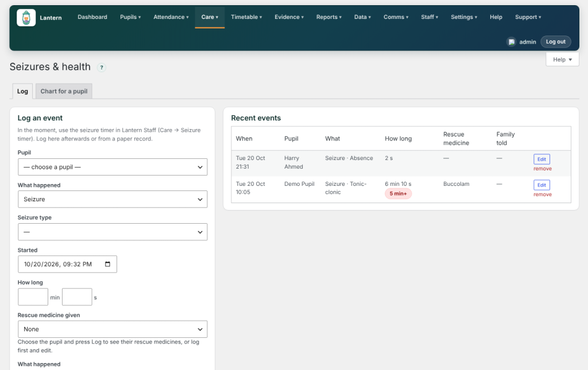This screenshot has height=370, width=588.
Task: Open the Pupils menu
Action: click(130, 17)
